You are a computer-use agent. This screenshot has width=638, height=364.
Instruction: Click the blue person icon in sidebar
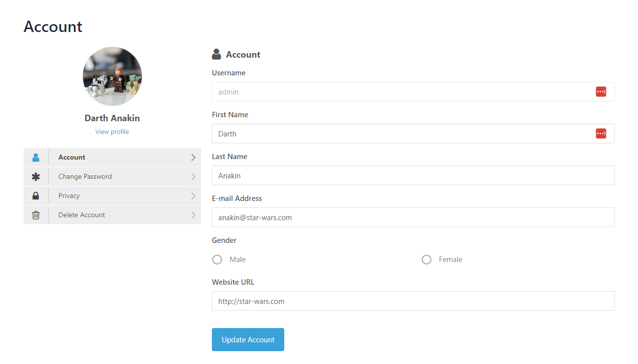(35, 158)
